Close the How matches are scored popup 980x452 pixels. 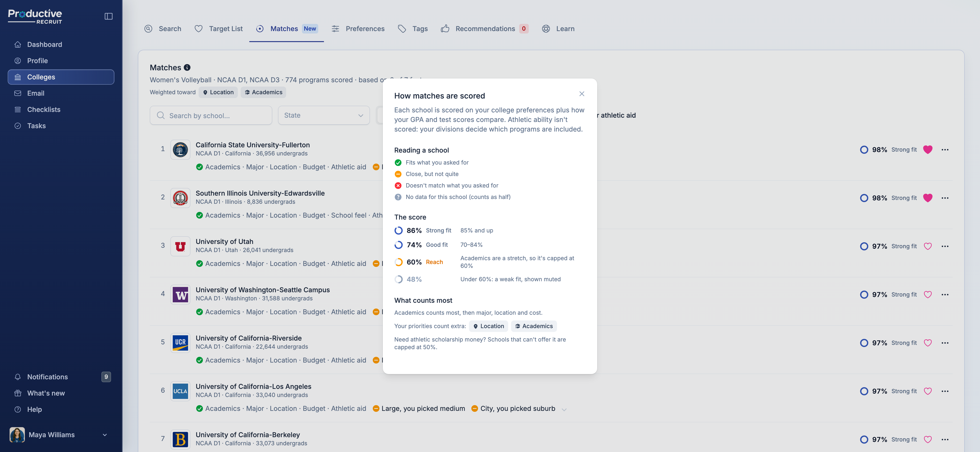[582, 94]
